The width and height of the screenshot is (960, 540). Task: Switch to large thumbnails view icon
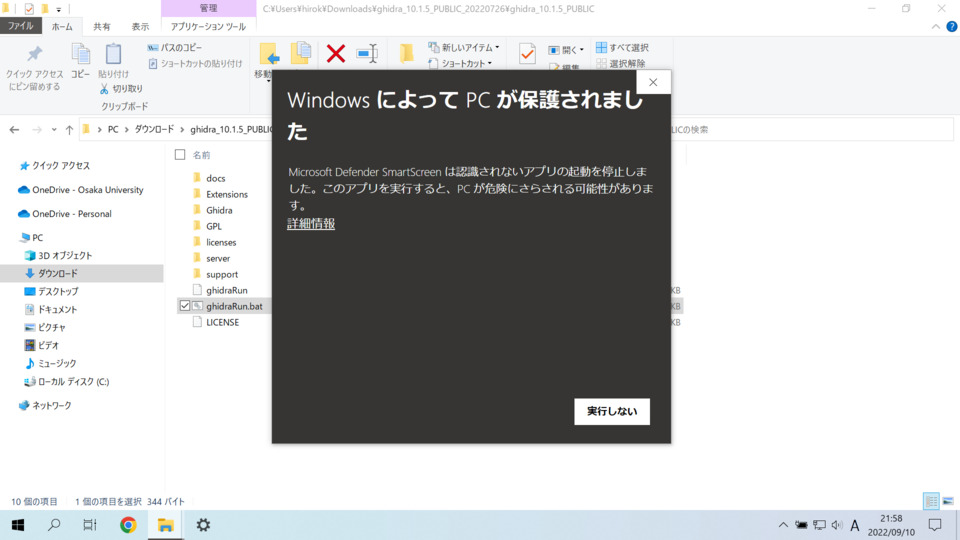click(946, 501)
